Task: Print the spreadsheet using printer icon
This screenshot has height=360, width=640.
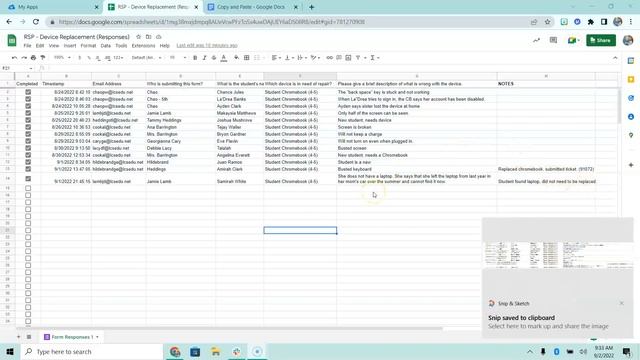Action: tap(33, 58)
